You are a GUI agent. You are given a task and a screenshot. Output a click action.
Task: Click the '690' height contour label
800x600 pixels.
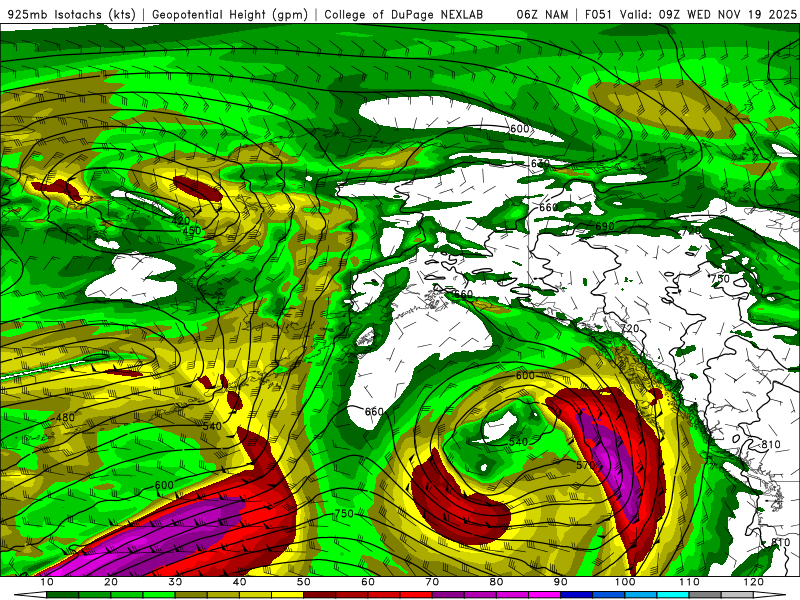pyautogui.click(x=605, y=226)
